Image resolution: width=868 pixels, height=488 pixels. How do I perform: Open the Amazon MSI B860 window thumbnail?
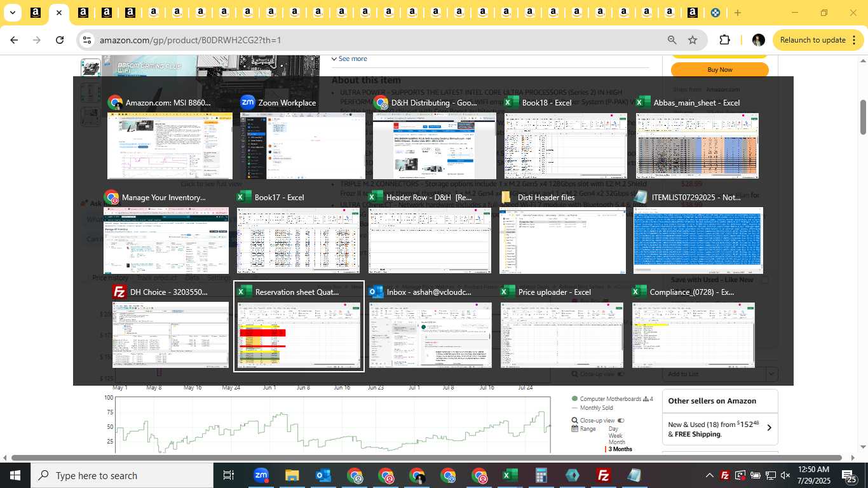pos(170,146)
